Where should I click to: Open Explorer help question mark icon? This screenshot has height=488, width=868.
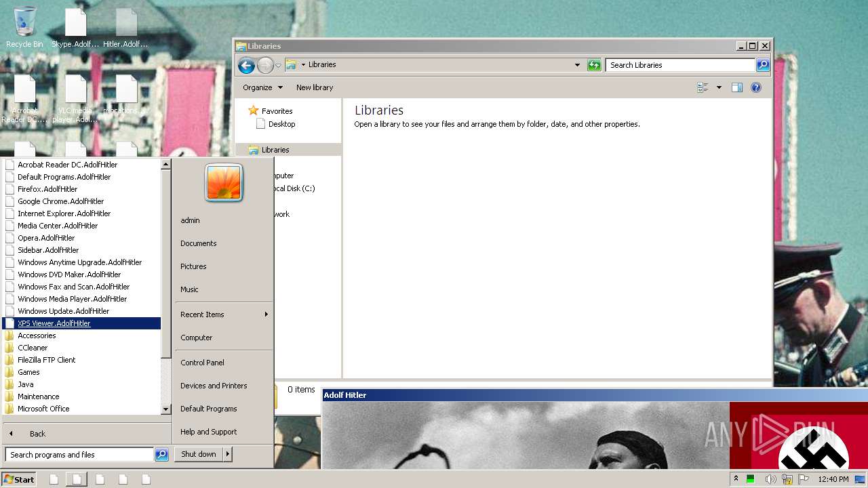tap(756, 87)
